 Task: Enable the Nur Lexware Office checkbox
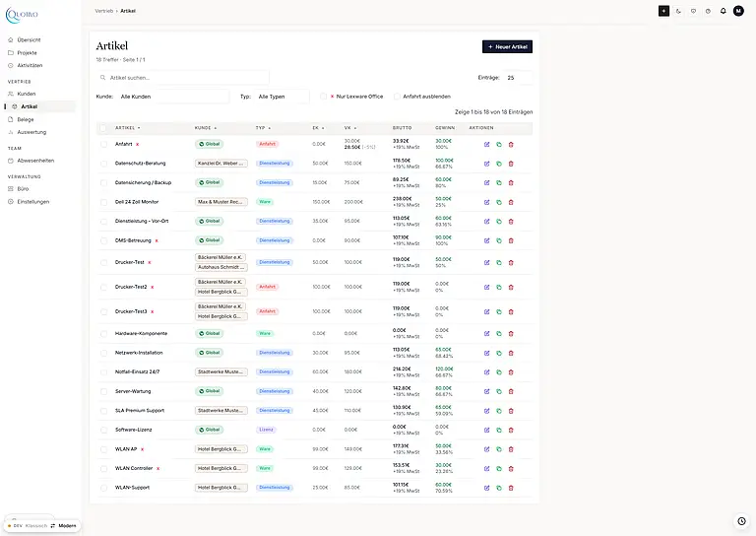[323, 97]
